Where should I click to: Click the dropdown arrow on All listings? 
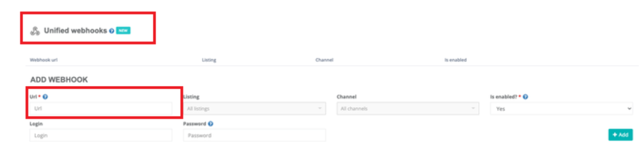(x=319, y=108)
